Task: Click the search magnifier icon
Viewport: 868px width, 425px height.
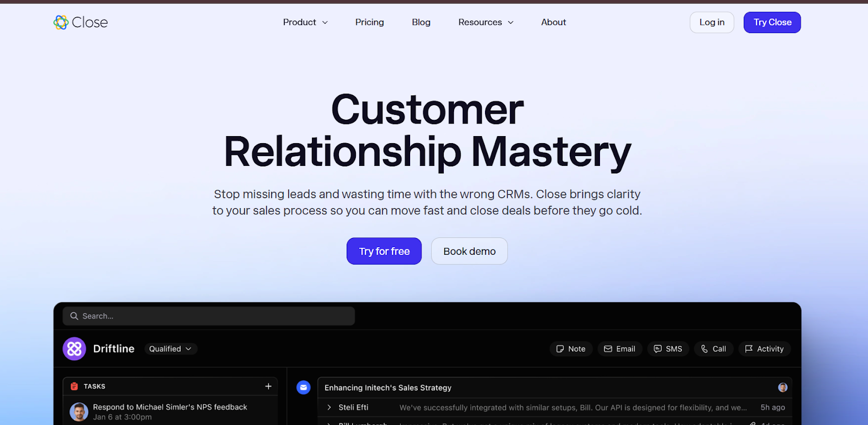Action: (74, 316)
